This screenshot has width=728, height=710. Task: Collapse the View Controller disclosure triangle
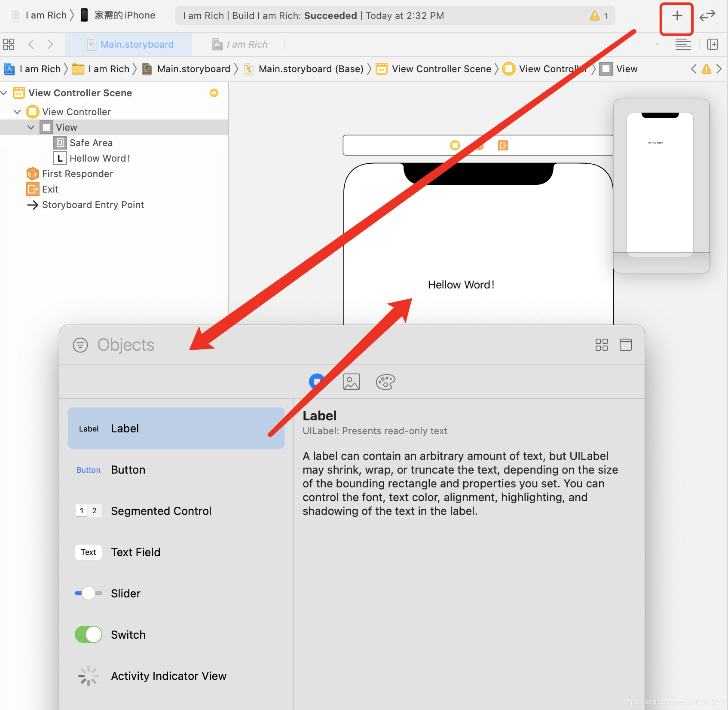click(17, 112)
